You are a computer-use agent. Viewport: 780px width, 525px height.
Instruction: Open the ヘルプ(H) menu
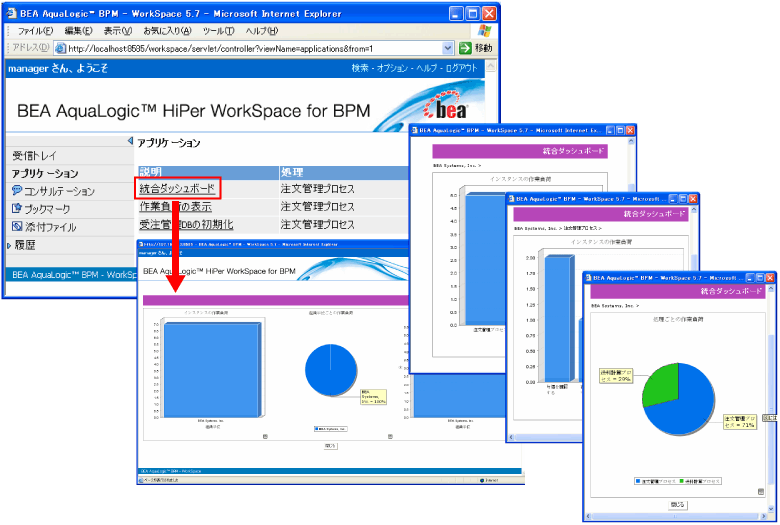pos(262,31)
